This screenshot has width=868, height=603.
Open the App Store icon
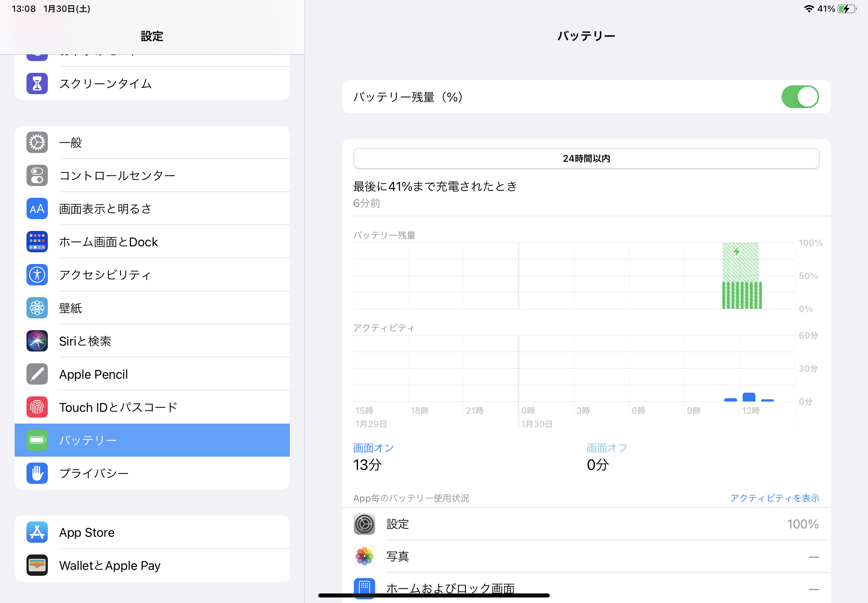(x=37, y=532)
